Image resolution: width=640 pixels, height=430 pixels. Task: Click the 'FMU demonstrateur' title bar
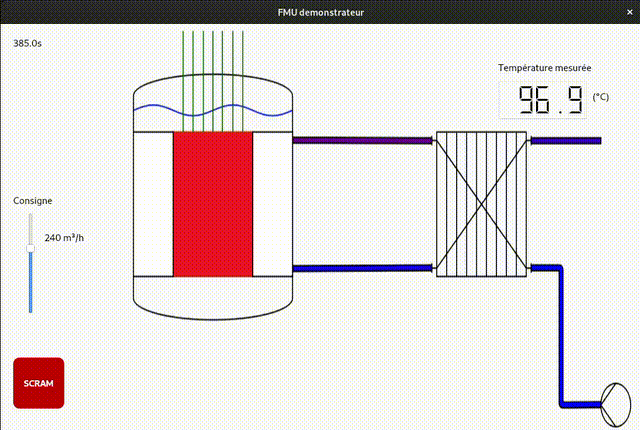pos(320,12)
